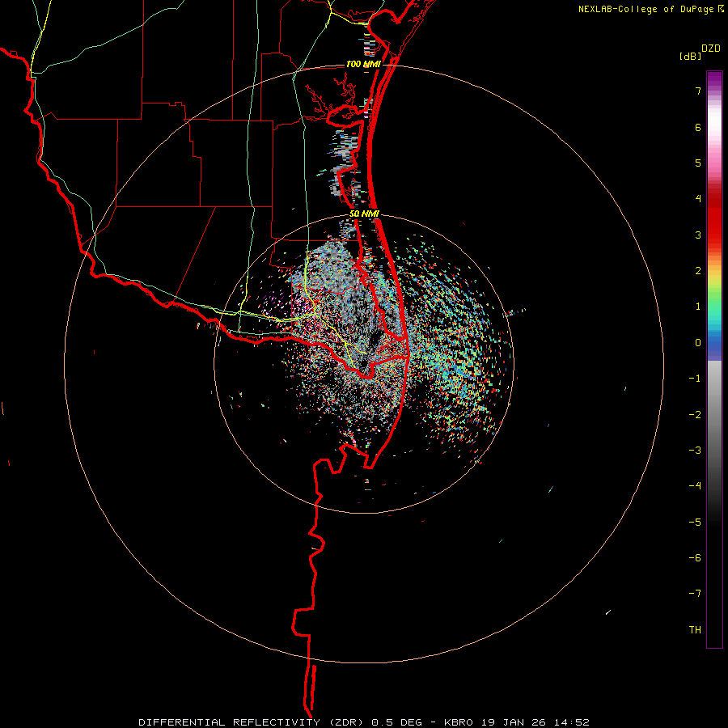Click the -6 value on the ZDR scale
This screenshot has width=728, height=728.
point(695,558)
